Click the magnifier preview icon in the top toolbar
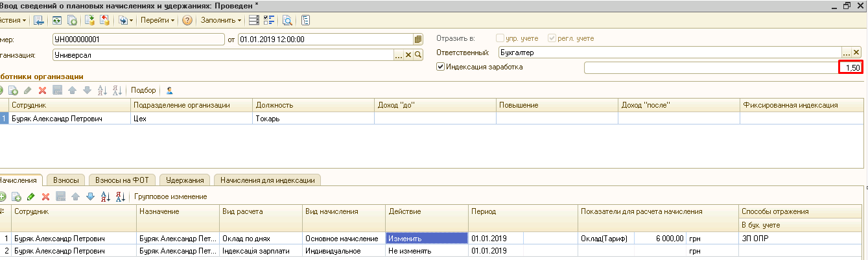The height and width of the screenshot is (260, 868). 288,20
